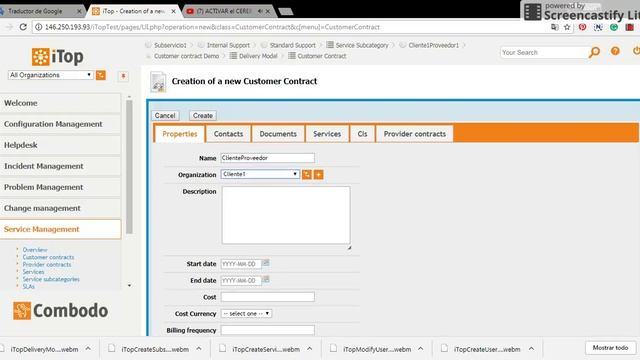Switch to the Contacts tab

(x=228, y=134)
